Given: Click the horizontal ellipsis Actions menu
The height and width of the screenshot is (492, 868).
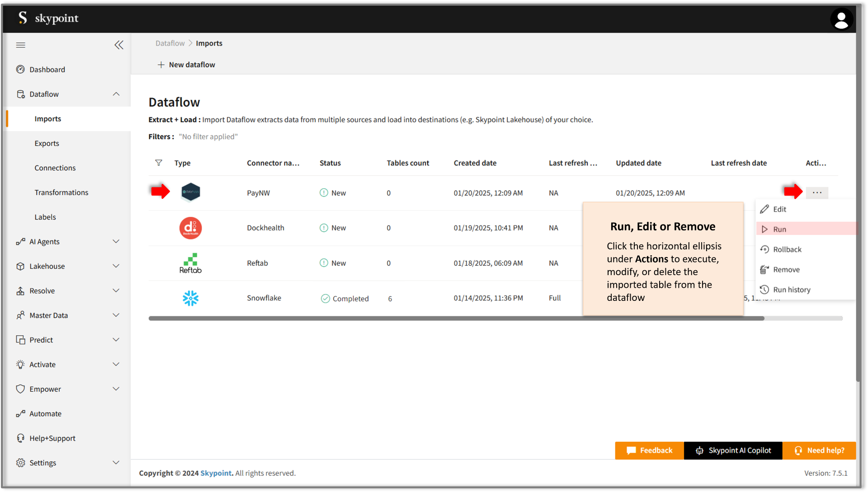Looking at the screenshot, I should [817, 192].
